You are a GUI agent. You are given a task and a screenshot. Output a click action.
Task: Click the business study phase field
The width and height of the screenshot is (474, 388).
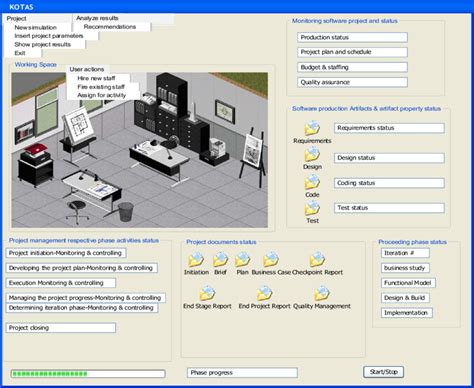(x=405, y=268)
